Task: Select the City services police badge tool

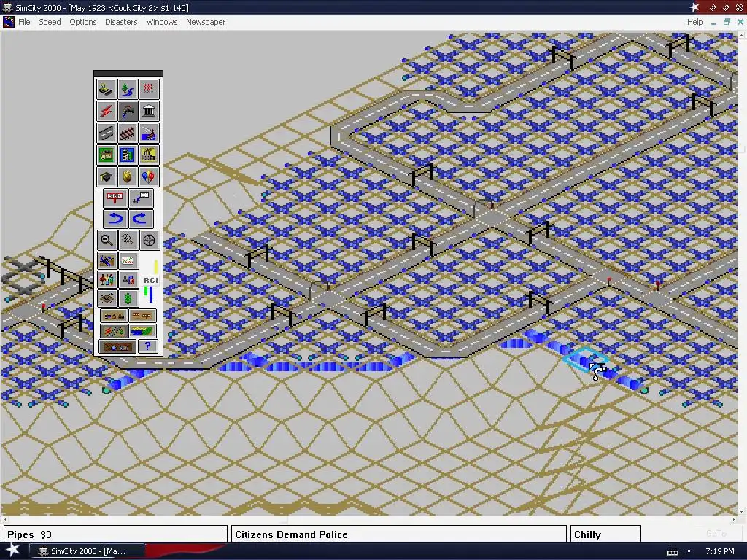Action: coord(127,176)
